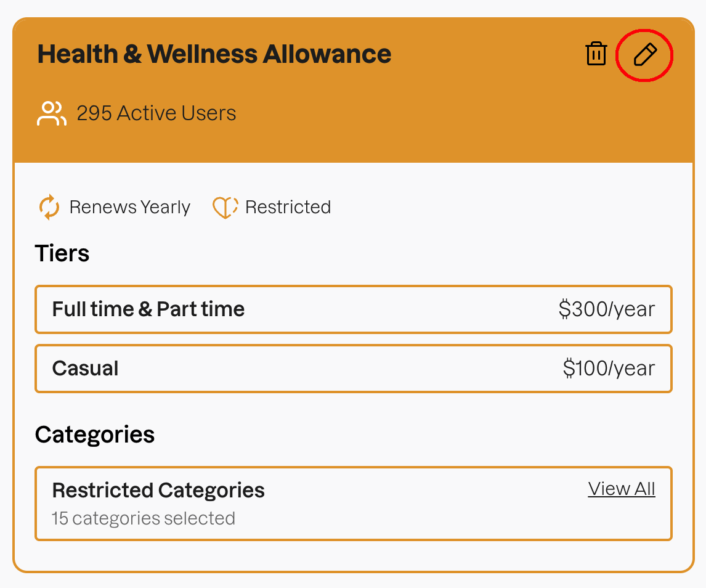Click the $300/year amount

click(x=606, y=309)
